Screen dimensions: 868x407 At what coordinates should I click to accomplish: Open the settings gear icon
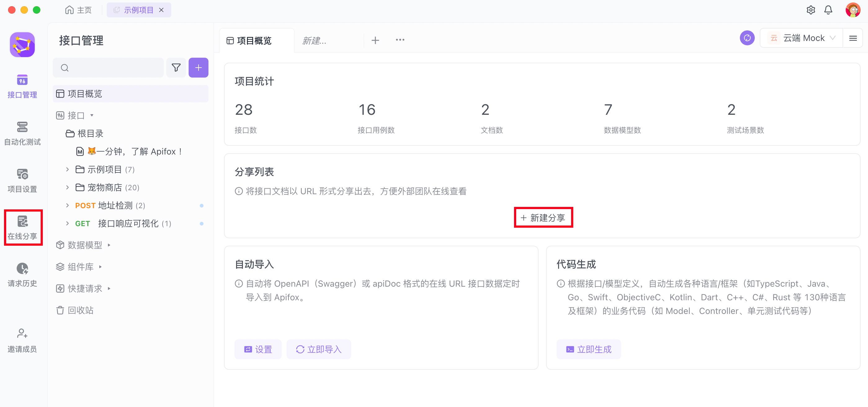coord(810,10)
